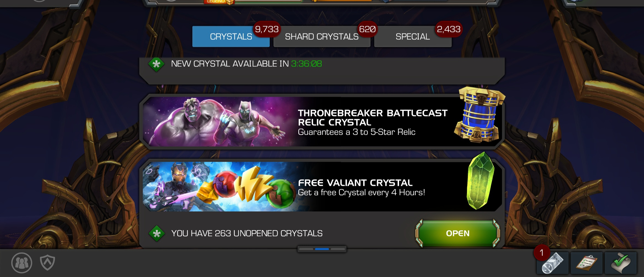Tap the 2,433 badge on Special

tap(449, 29)
